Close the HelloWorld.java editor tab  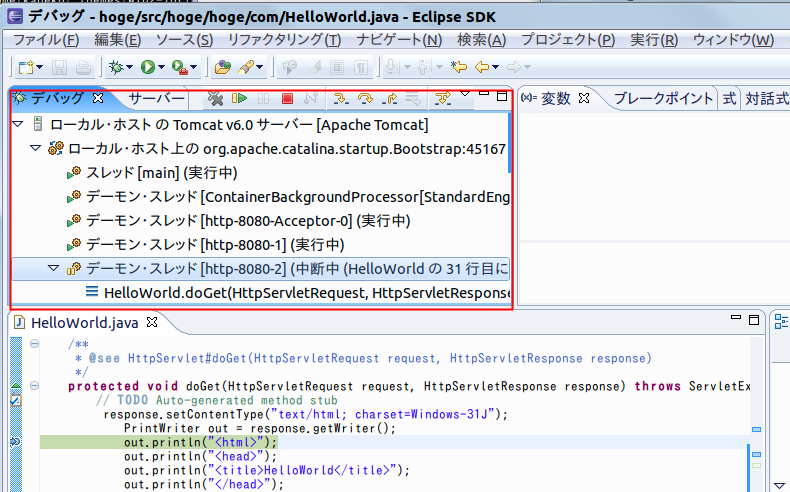click(152, 322)
